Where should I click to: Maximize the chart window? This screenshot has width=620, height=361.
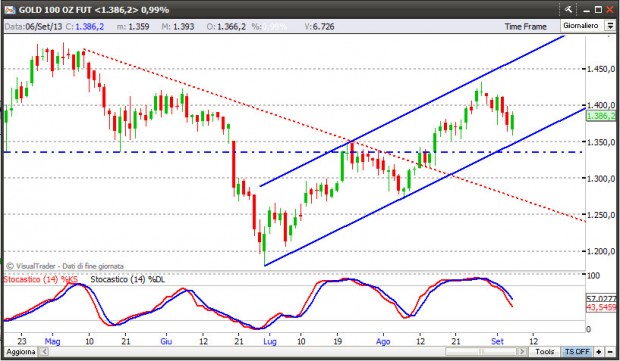tap(598, 9)
